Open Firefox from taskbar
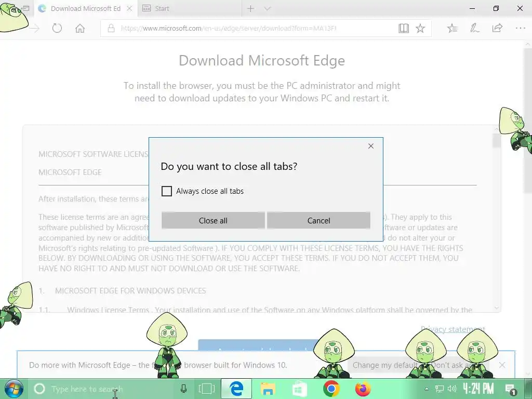The height and width of the screenshot is (399, 532). tap(363, 389)
